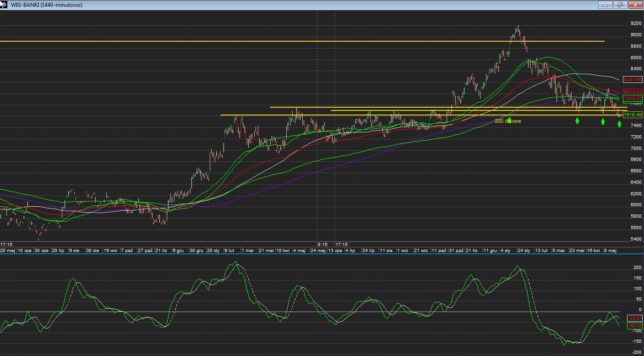Click the 9200 price axis label
Image resolution: width=644 pixels, height=356 pixels.
pyautogui.click(x=636, y=23)
